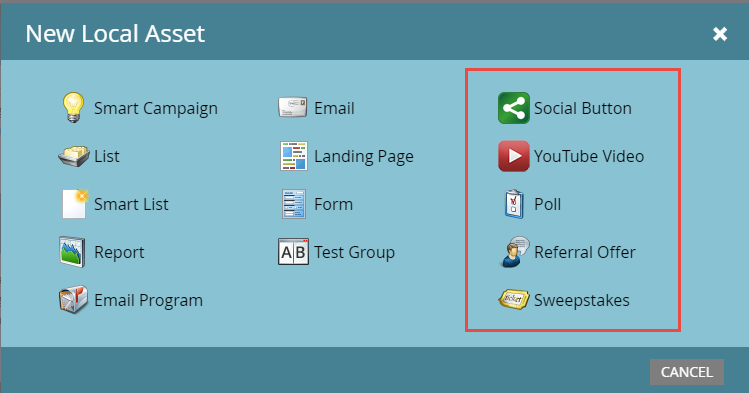Open the Report chart icon
The image size is (749, 393).
[72, 252]
